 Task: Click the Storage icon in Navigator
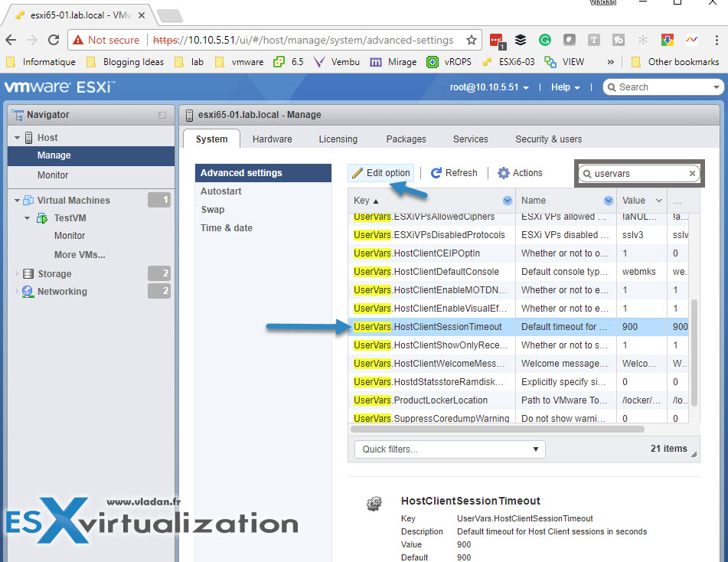(28, 273)
